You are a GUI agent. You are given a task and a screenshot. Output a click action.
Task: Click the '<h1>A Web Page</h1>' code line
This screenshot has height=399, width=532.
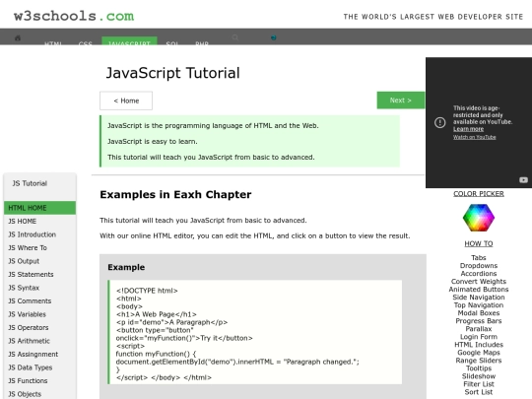click(x=157, y=314)
